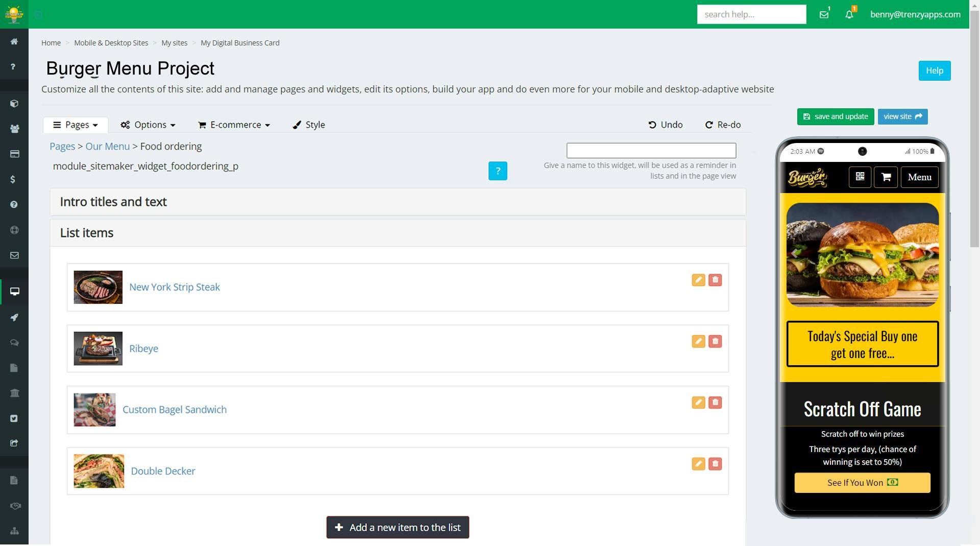Viewport: 980px width, 546px height.
Task: Open the notifications bell icon
Action: [x=849, y=14]
